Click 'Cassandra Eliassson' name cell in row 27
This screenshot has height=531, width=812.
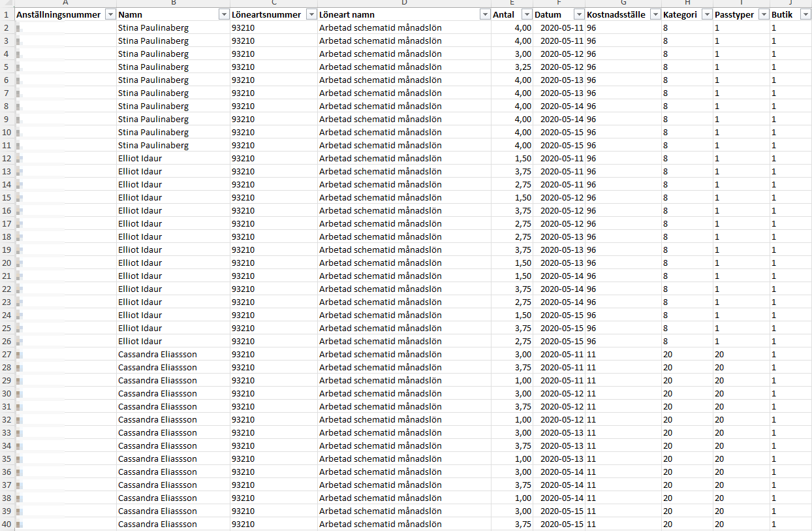click(173, 354)
